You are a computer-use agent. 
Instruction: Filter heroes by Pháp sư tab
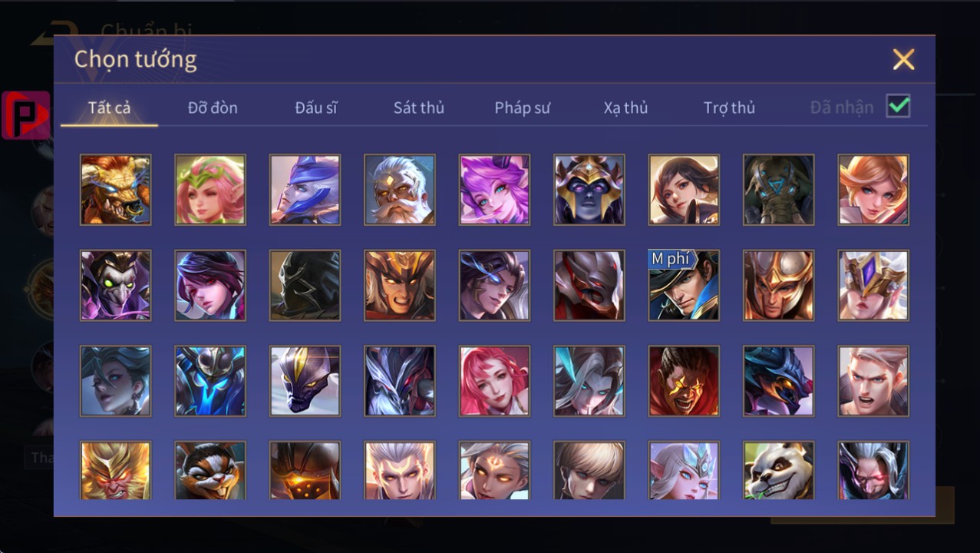point(522,108)
